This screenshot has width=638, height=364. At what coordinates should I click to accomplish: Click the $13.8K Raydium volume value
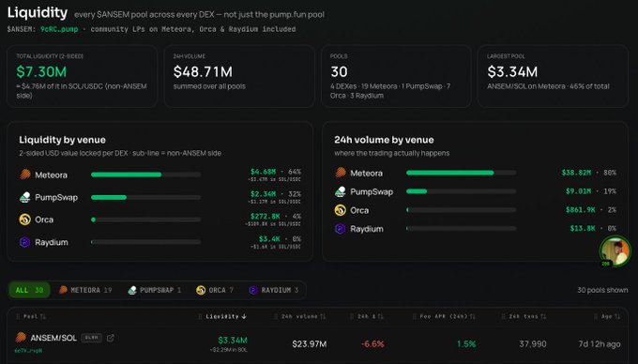click(x=583, y=228)
